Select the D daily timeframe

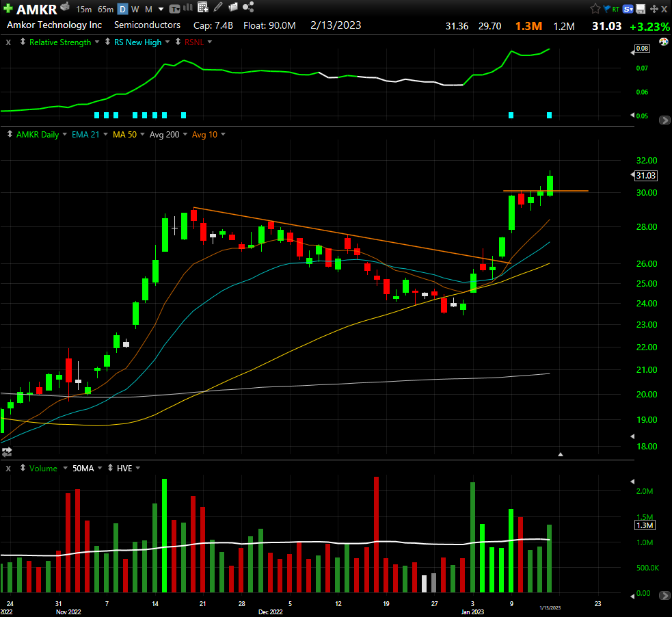(x=122, y=9)
